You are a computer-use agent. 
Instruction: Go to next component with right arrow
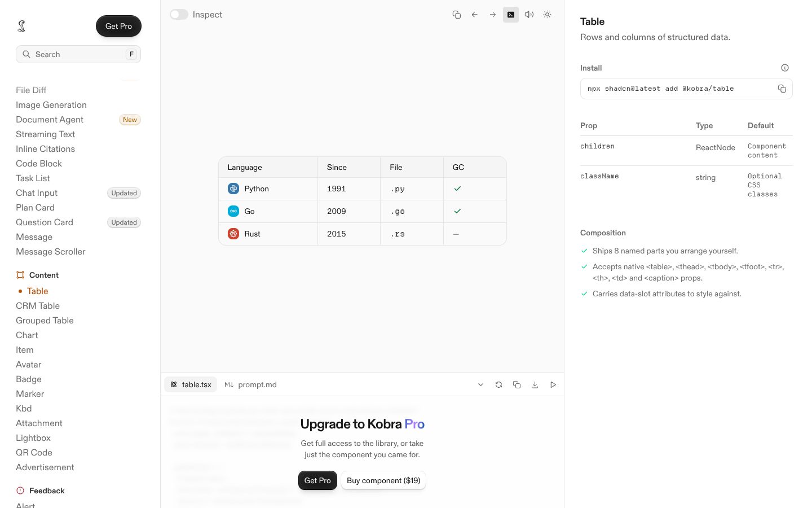(493, 15)
